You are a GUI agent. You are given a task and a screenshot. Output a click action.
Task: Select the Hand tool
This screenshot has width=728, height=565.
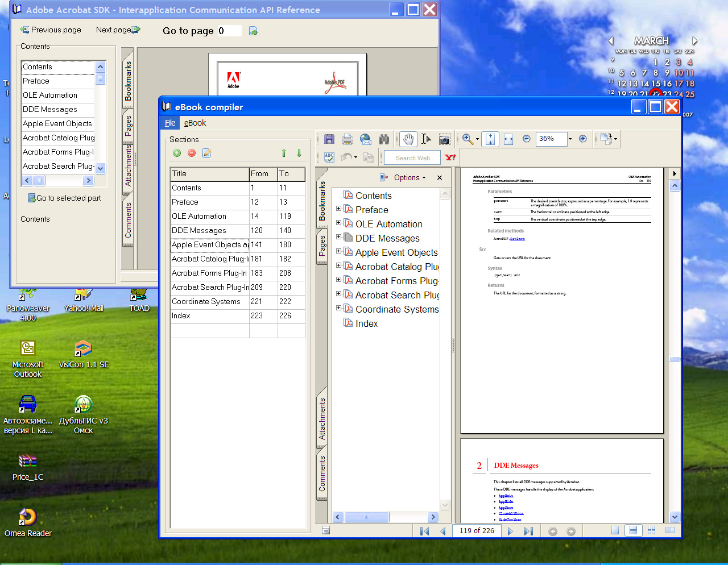pyautogui.click(x=408, y=139)
